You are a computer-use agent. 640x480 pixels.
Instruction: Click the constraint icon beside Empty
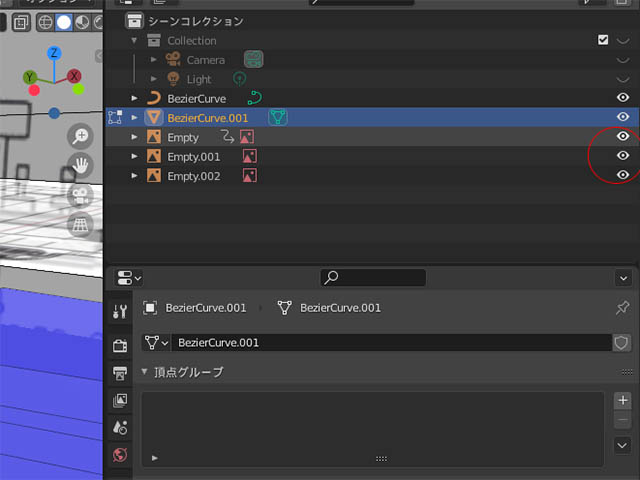[x=227, y=136]
